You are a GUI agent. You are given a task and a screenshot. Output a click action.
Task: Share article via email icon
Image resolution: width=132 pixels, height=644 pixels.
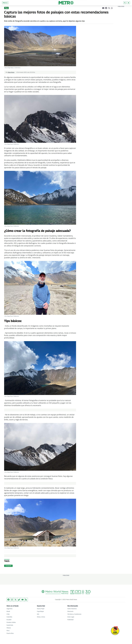(x=103, y=8)
